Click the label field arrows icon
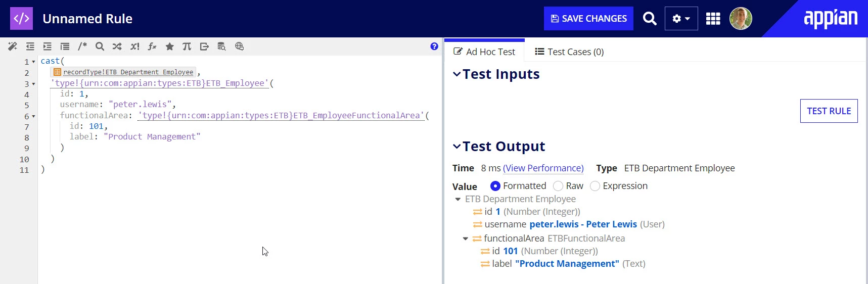 point(485,264)
